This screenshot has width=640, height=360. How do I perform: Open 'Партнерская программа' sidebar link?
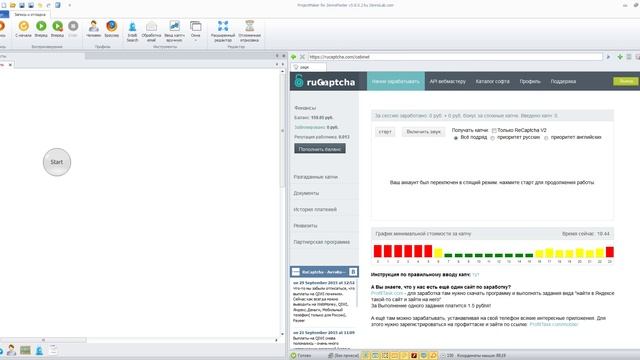click(x=321, y=242)
